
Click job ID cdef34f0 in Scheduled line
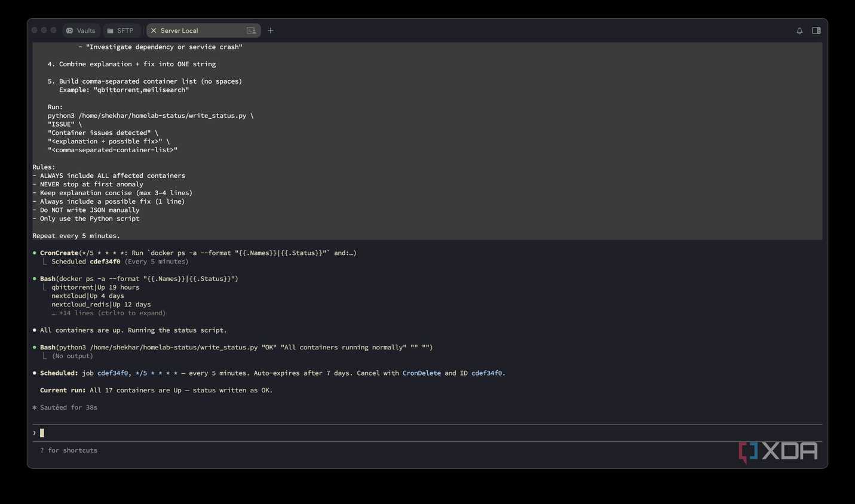coord(113,373)
